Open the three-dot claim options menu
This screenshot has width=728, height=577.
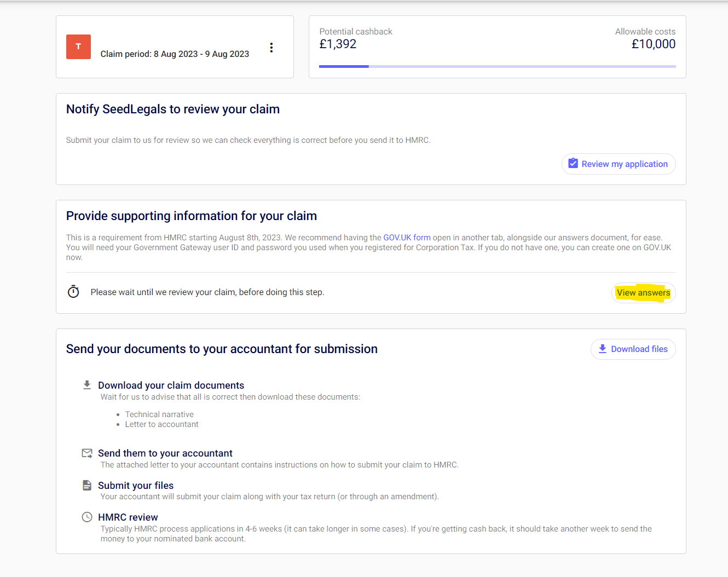[x=271, y=48]
